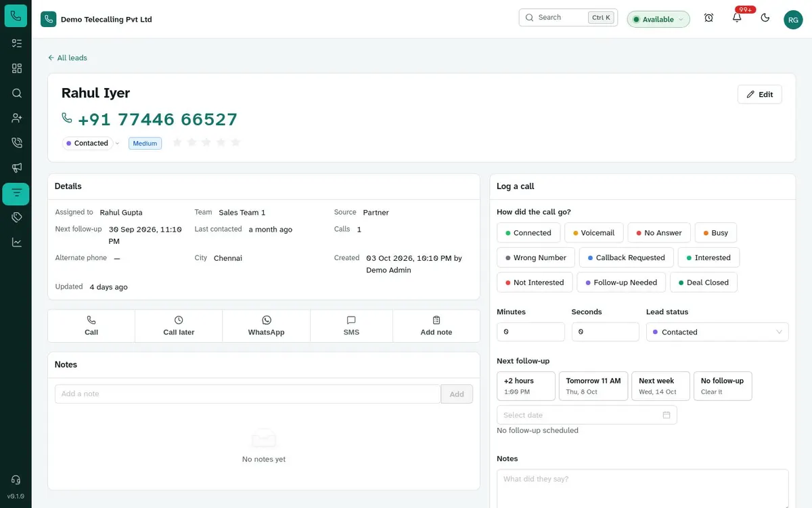Click the Edit button

(759, 94)
